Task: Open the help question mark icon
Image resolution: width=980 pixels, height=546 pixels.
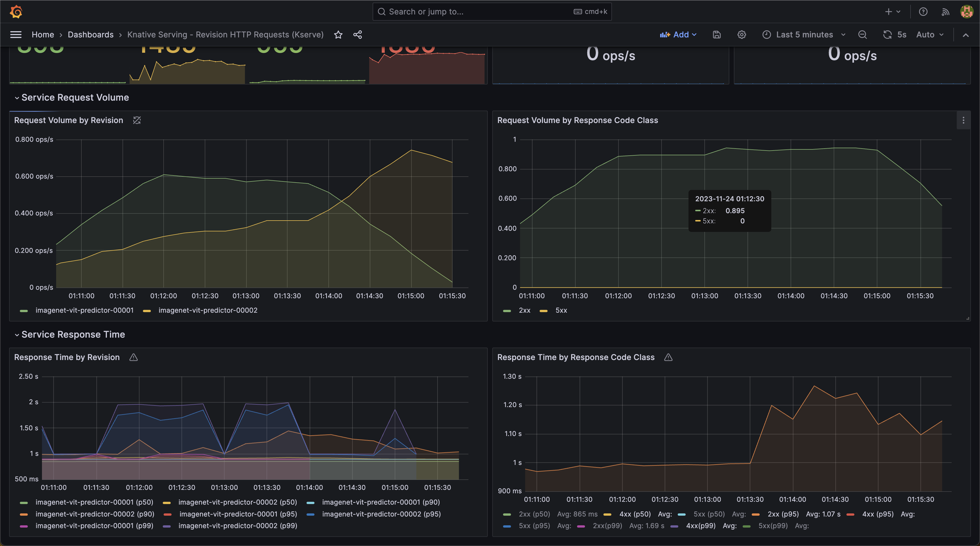Action: (923, 12)
